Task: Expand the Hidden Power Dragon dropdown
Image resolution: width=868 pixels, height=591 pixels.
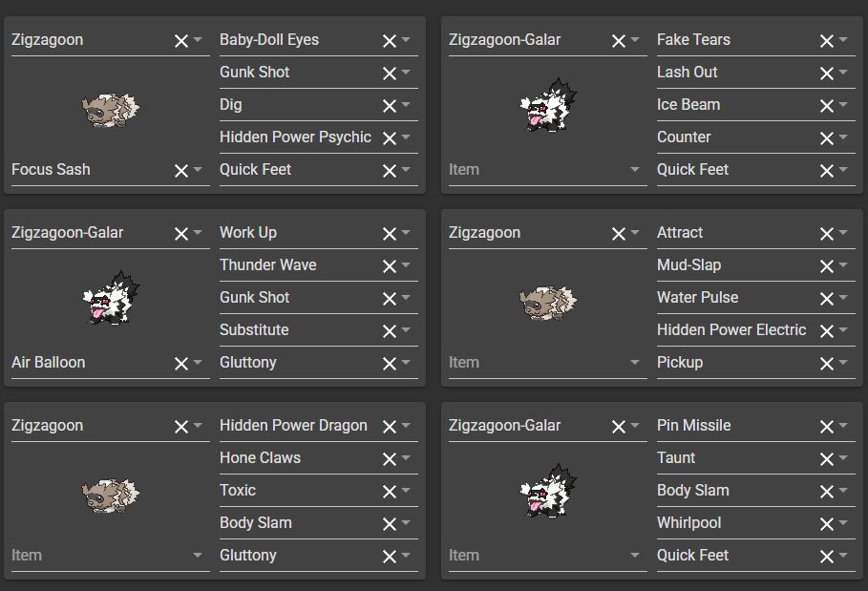Action: click(407, 426)
